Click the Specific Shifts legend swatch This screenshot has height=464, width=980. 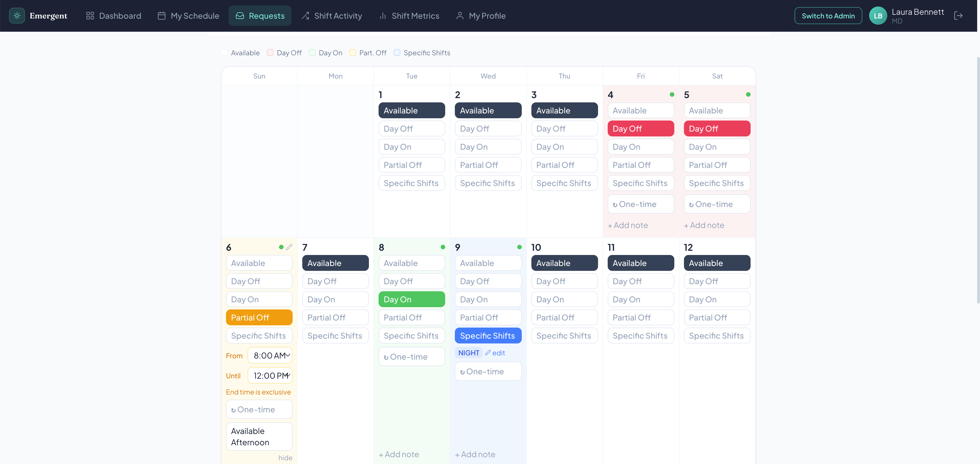click(397, 52)
